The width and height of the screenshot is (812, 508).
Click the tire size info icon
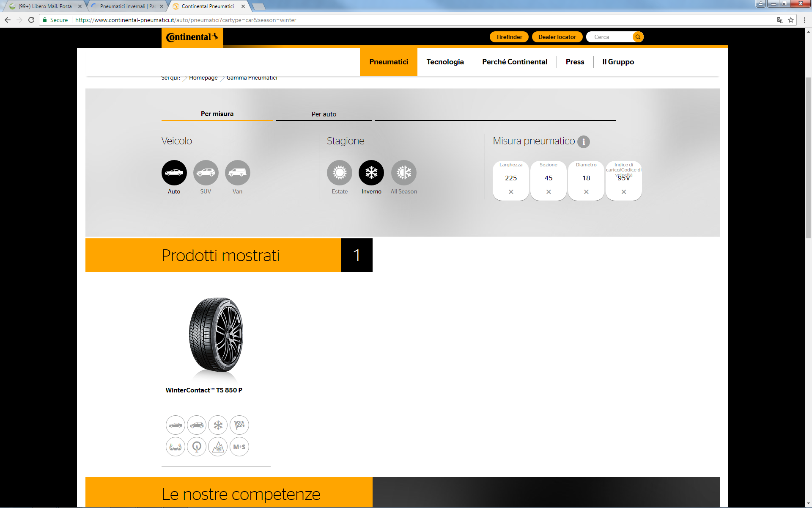point(584,142)
